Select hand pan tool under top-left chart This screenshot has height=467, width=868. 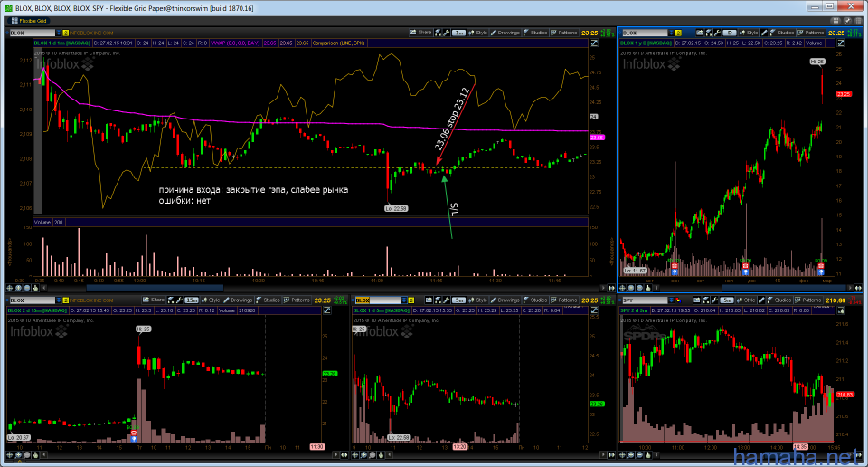coord(35,288)
